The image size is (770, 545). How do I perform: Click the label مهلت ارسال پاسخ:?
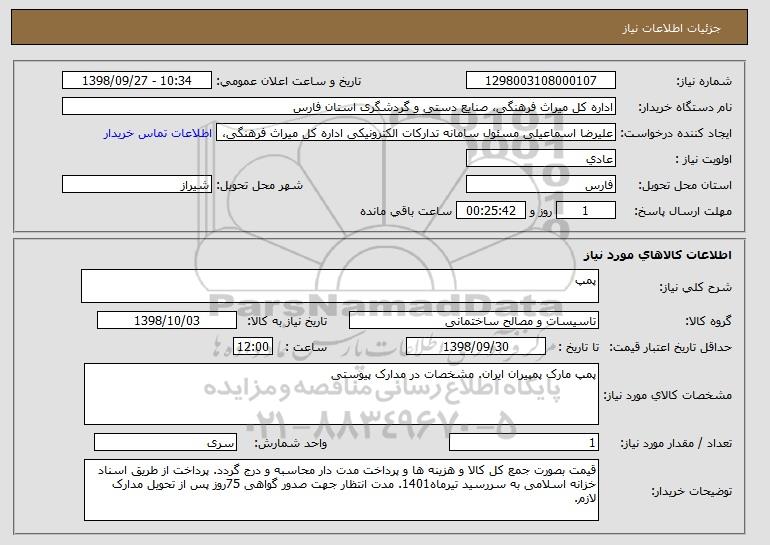coord(683,211)
